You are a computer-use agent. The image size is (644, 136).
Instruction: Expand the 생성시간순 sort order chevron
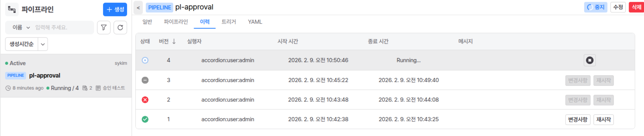coord(43,44)
